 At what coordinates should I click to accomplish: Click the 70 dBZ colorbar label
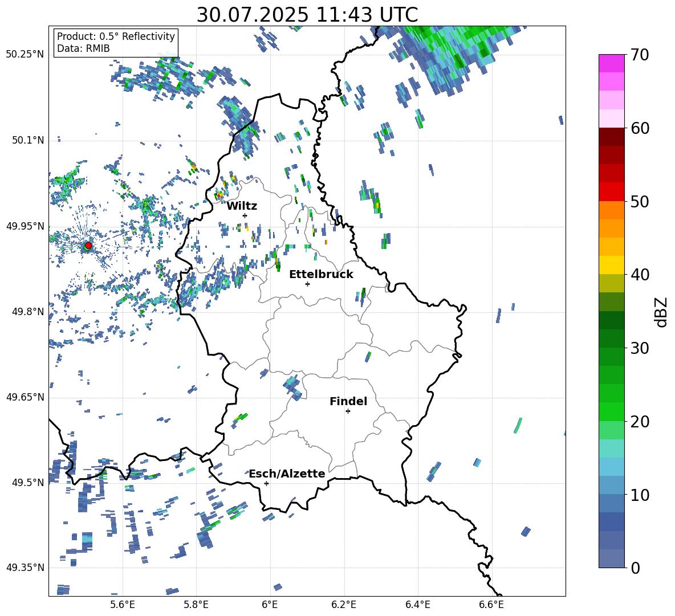click(x=640, y=55)
